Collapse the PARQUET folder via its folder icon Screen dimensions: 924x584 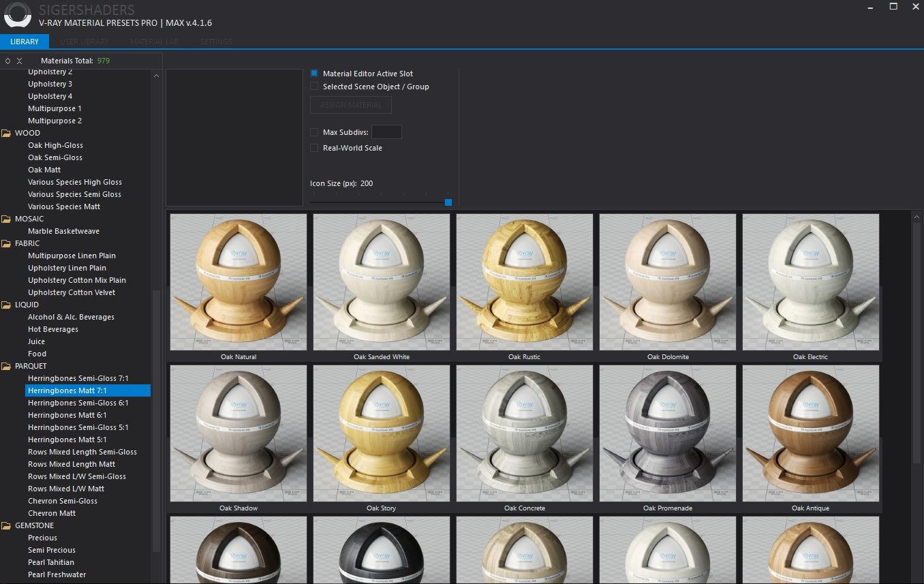[x=6, y=366]
